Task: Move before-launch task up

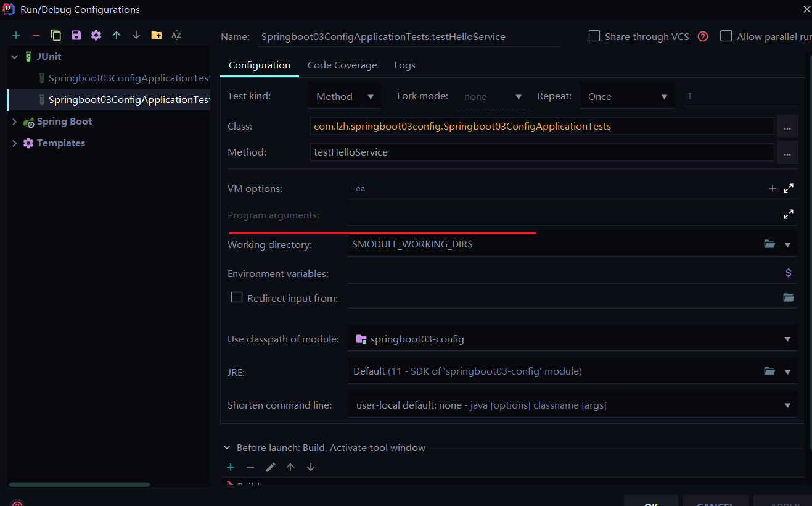Action: pos(290,467)
